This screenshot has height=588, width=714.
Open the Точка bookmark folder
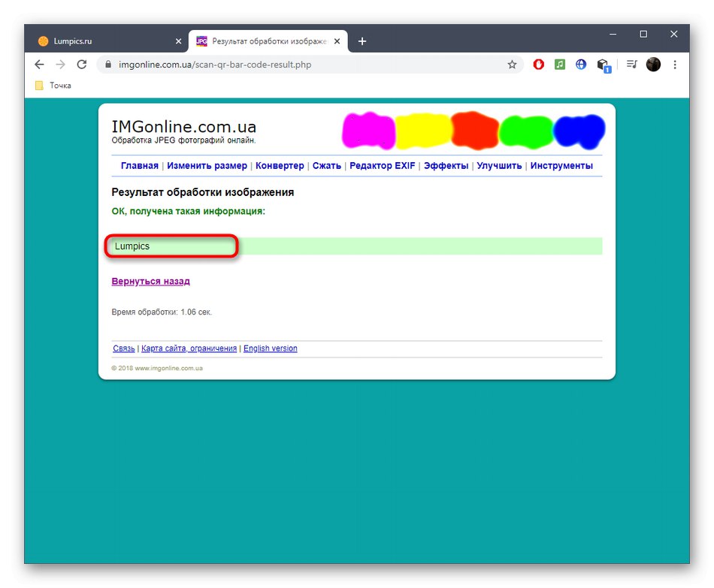53,86
